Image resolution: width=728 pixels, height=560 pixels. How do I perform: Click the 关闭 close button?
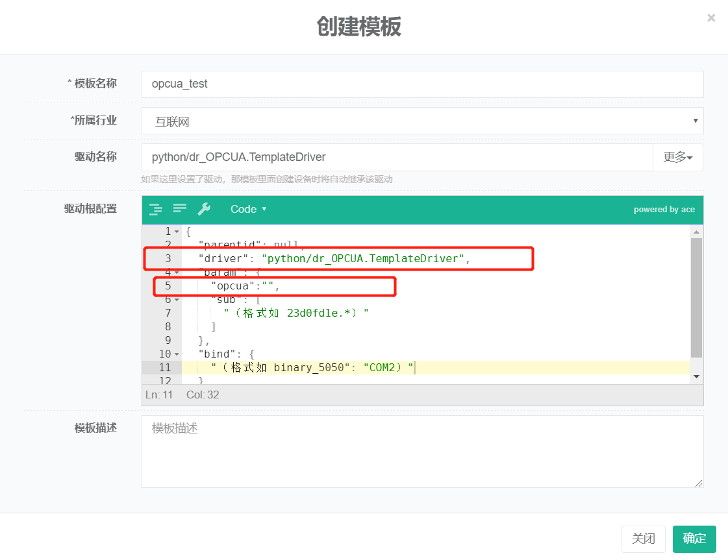(644, 539)
